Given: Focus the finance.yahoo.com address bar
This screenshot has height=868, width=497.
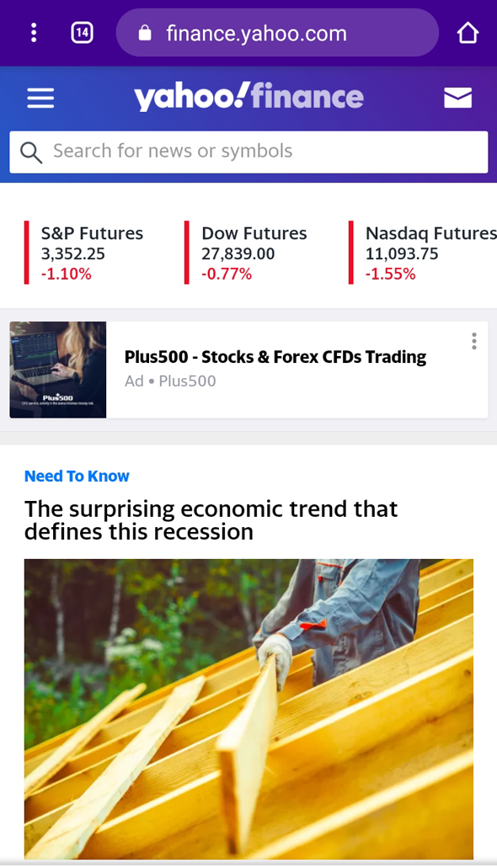Looking at the screenshot, I should pos(277,33).
